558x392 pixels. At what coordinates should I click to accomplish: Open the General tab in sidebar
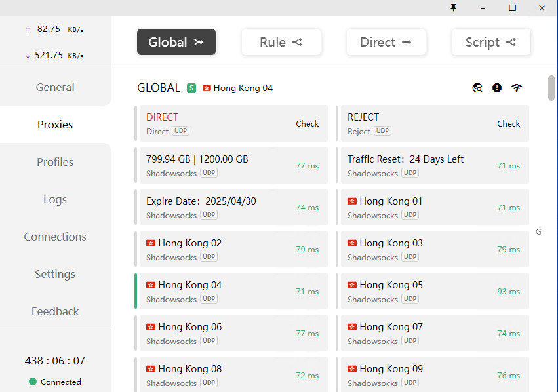click(55, 87)
